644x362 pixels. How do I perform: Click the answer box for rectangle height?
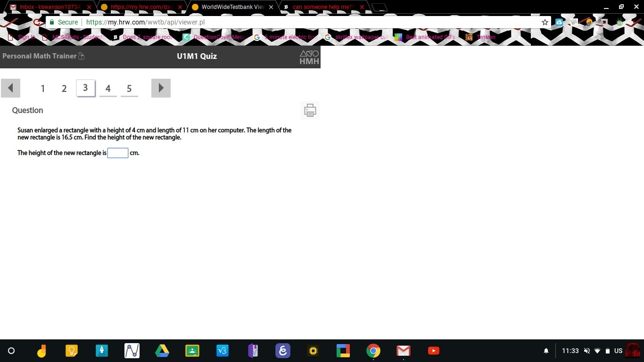118,153
